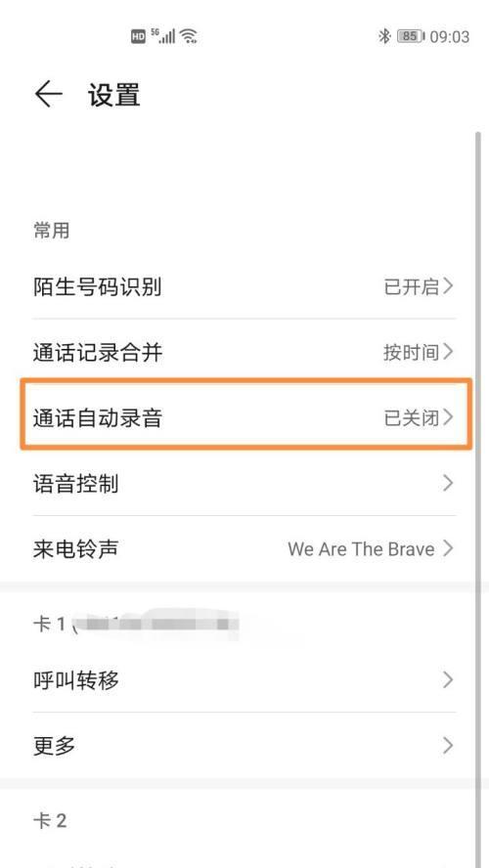
Task: Tap the 设置 page title
Action: point(114,95)
